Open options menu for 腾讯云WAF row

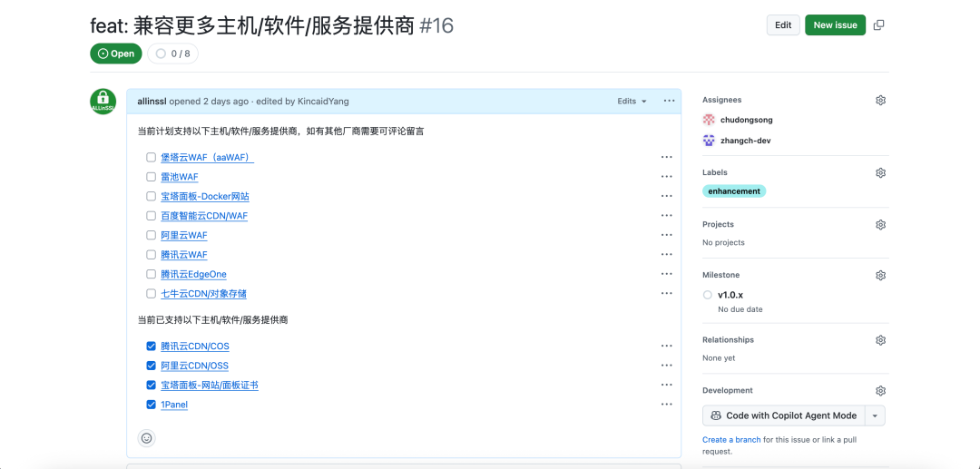(667, 254)
